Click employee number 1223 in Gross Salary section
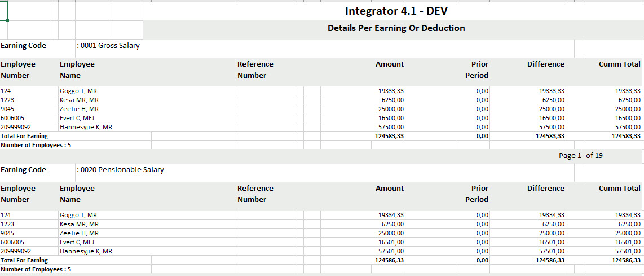The height and width of the screenshot is (276, 644). click(x=8, y=100)
